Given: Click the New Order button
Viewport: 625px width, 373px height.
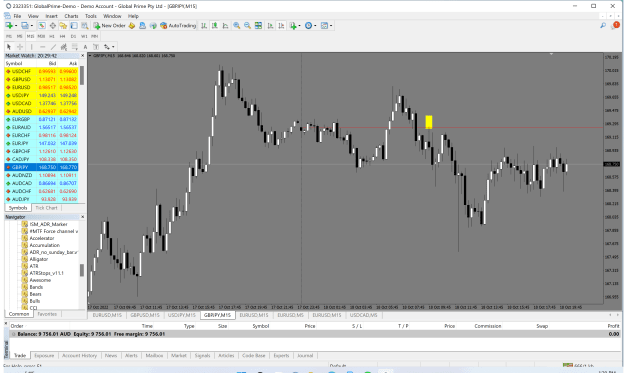Looking at the screenshot, I should click(110, 26).
